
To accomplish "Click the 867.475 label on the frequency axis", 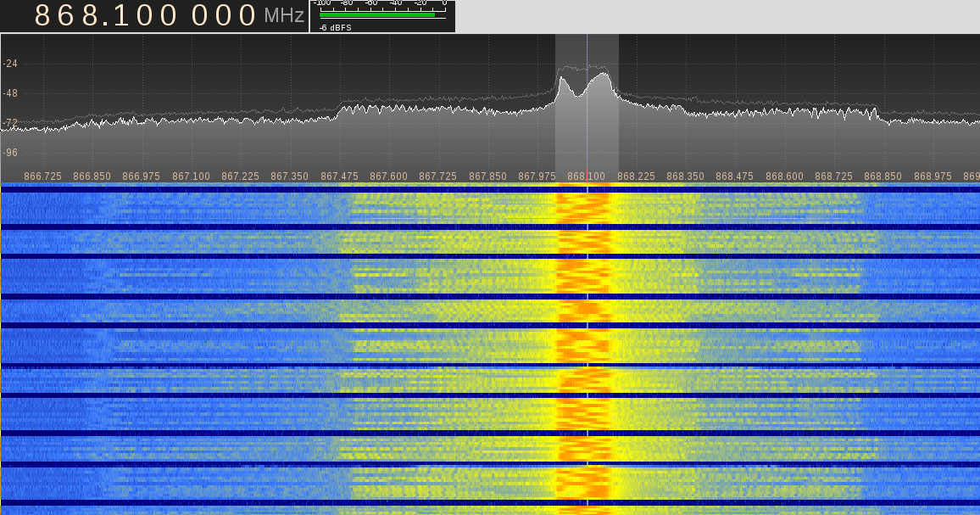I will point(339,176).
